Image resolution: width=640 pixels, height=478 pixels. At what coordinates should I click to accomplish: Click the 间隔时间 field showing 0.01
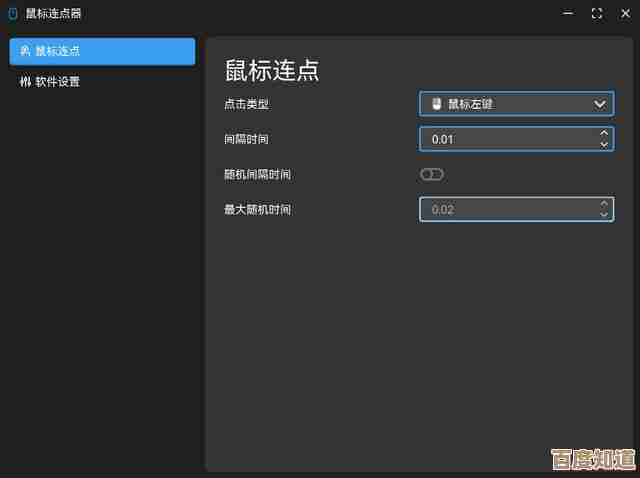(505, 139)
